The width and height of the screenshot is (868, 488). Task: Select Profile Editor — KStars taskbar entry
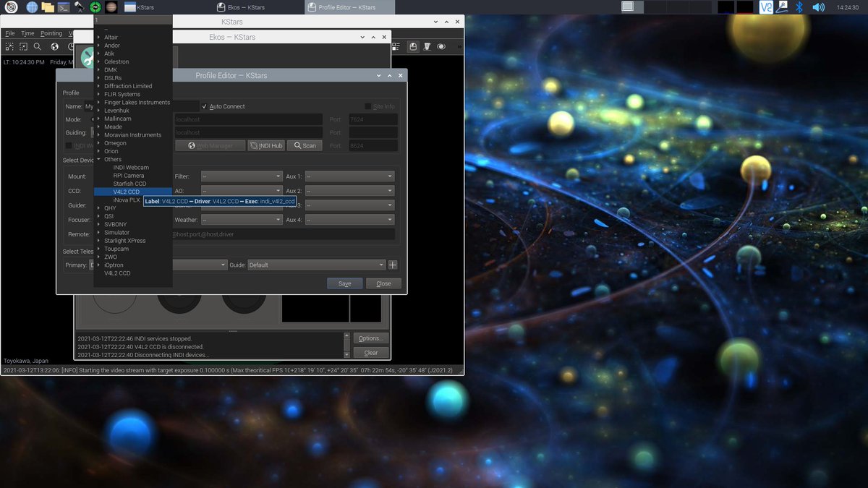point(349,7)
